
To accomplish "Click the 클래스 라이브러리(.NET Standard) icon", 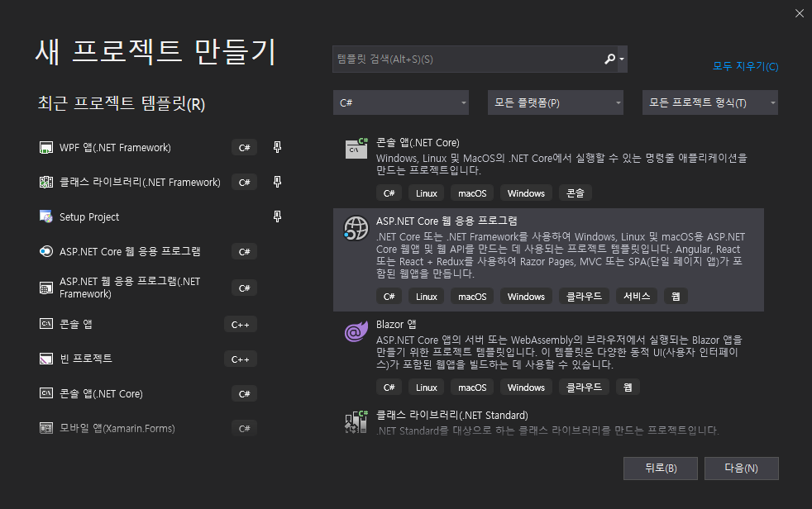I will coord(356,421).
